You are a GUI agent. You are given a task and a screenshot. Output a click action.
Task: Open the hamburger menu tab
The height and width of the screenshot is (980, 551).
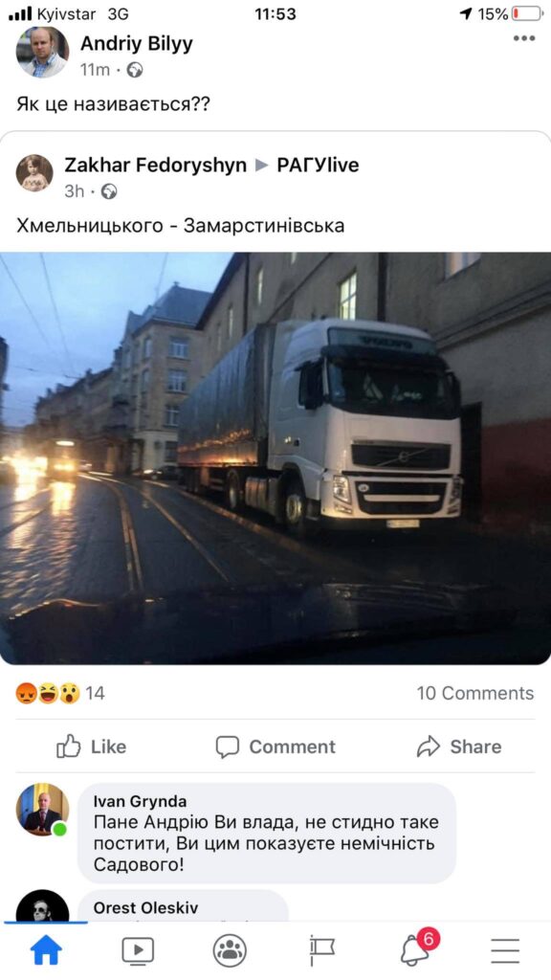pos(505,950)
